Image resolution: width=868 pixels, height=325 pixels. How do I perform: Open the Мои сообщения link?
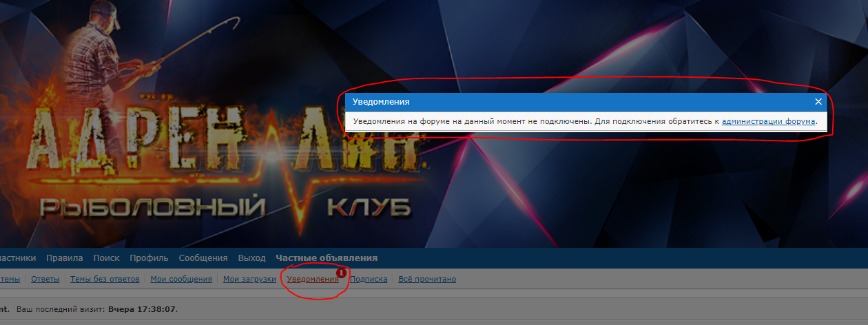click(x=181, y=279)
